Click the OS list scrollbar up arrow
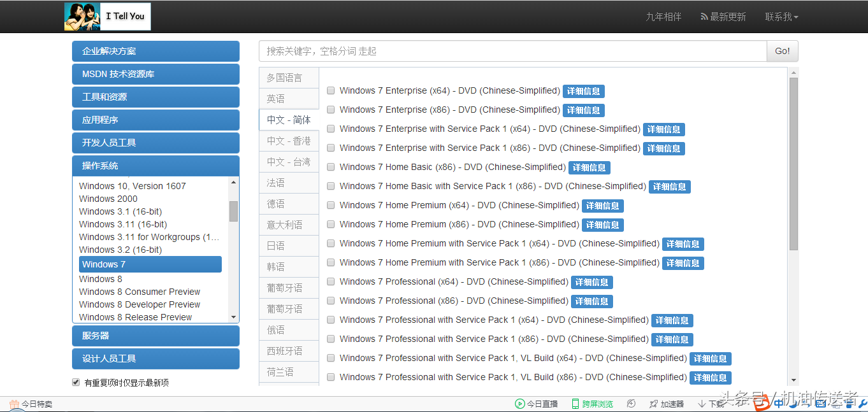Viewport: 868px width, 412px height. [233, 183]
